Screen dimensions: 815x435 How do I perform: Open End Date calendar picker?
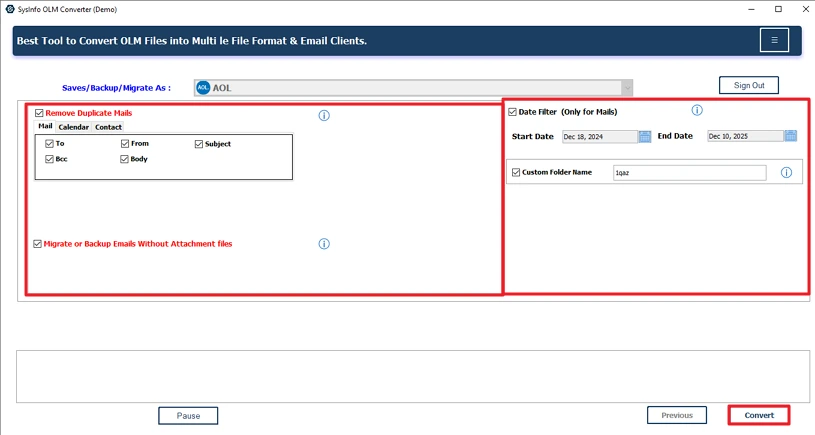pyautogui.click(x=791, y=136)
